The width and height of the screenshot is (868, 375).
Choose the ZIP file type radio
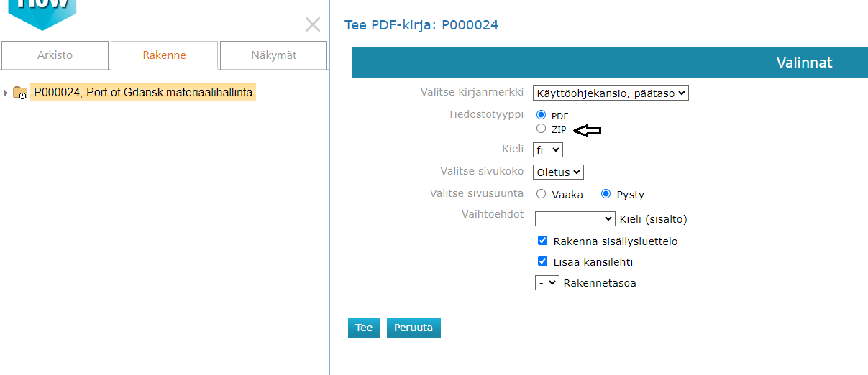click(542, 129)
